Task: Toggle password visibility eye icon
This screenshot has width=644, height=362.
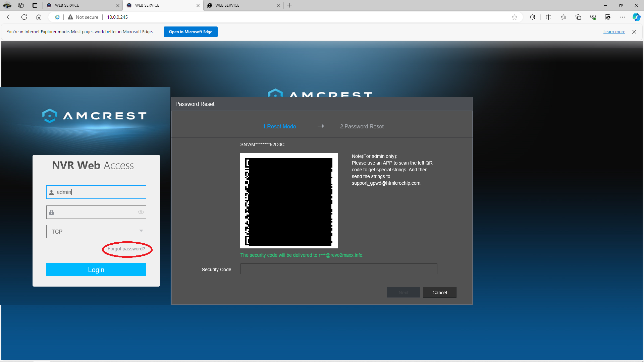Action: (141, 212)
